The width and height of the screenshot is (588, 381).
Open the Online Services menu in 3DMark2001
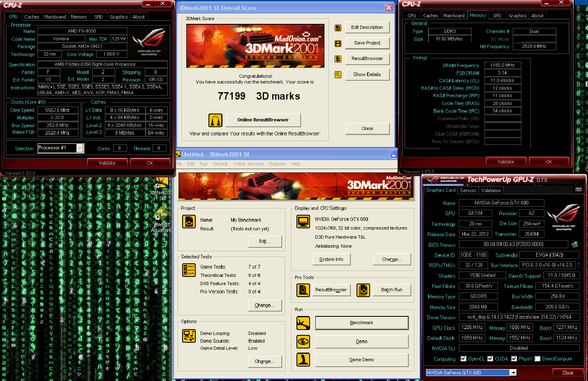pos(248,164)
